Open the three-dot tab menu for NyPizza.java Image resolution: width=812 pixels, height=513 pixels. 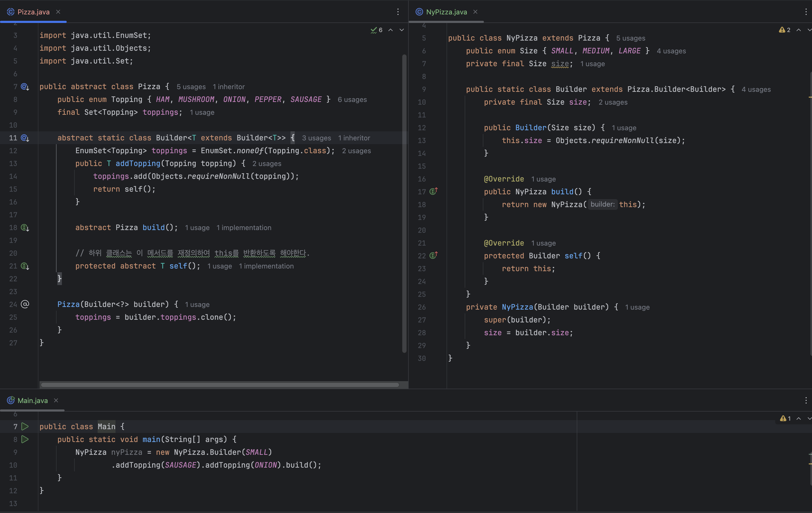coord(806,12)
